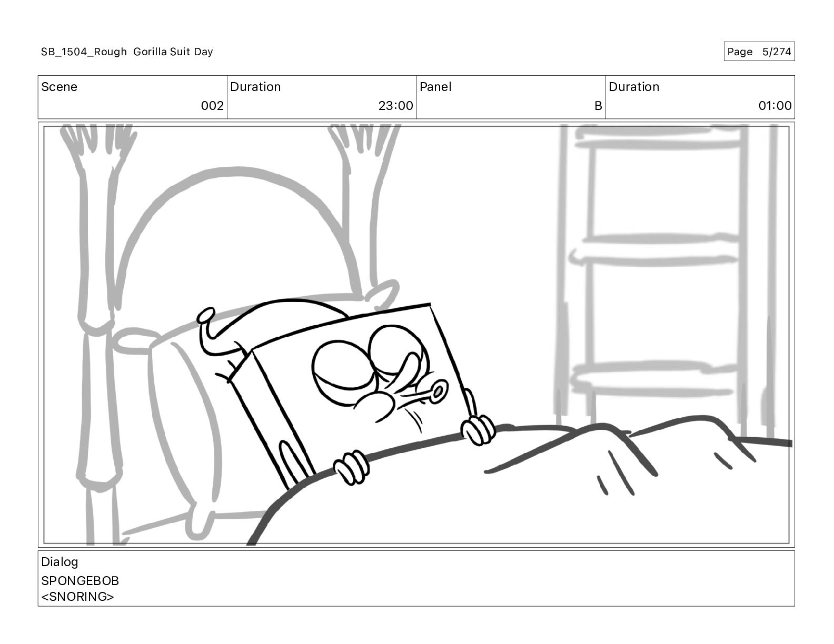Click the 'Panel' header label
The height and width of the screenshot is (644, 834).
pyautogui.click(x=435, y=87)
